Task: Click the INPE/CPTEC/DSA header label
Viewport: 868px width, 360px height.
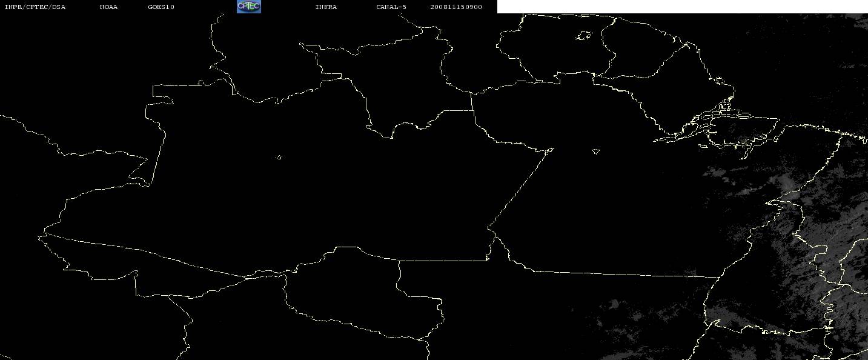Action: (x=35, y=7)
